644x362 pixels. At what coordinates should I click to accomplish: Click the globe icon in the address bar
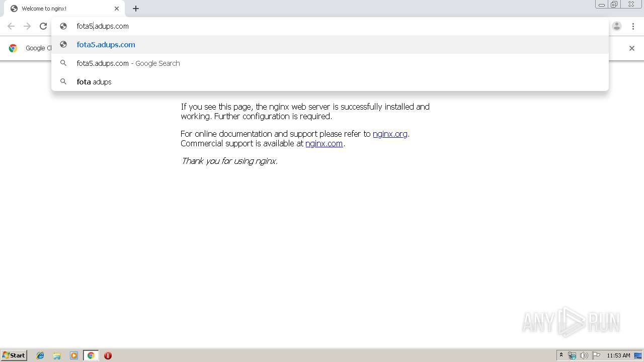pyautogui.click(x=63, y=26)
